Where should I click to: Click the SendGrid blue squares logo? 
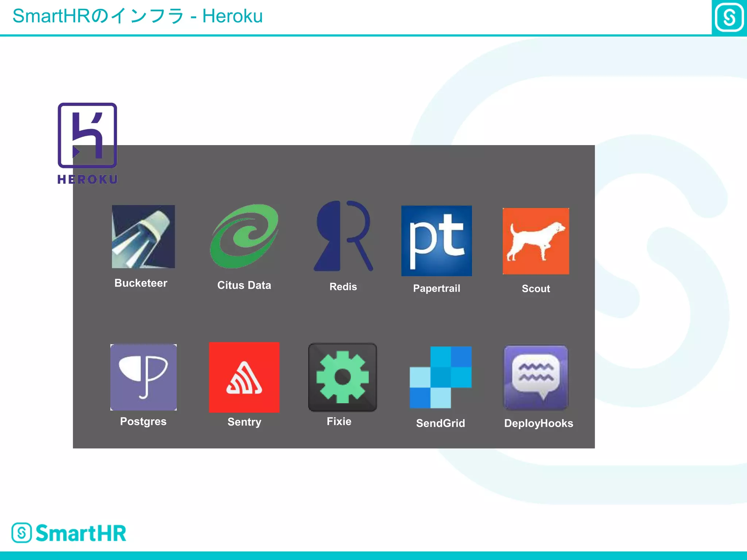pyautogui.click(x=440, y=377)
